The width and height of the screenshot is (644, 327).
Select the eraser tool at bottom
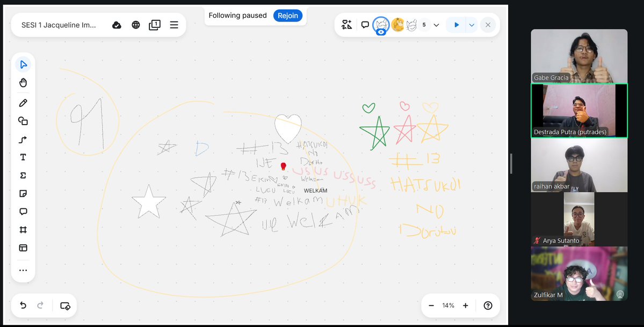66,306
